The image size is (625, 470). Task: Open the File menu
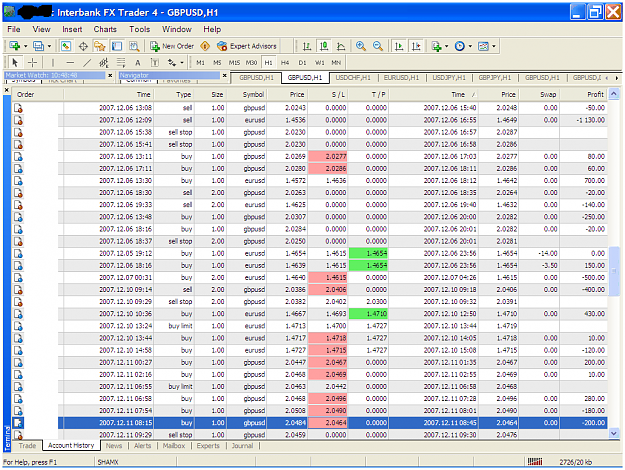tap(14, 29)
